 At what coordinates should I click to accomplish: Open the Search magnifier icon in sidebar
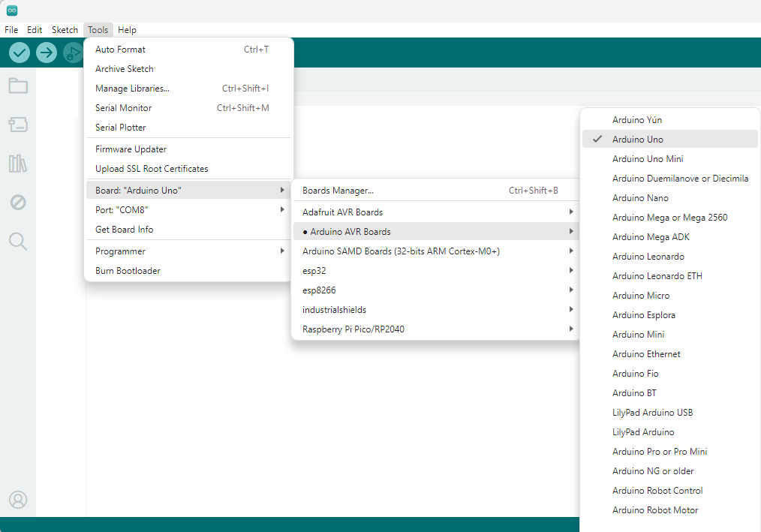point(18,242)
